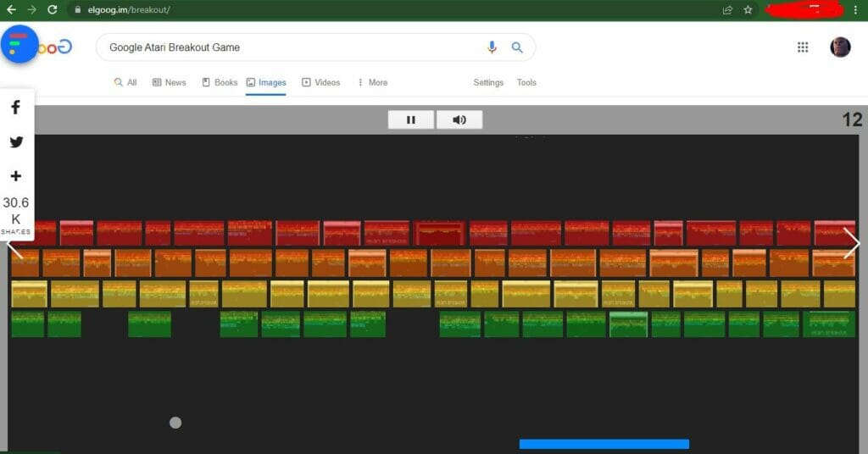This screenshot has width=868, height=454.
Task: Switch to the Videos tab
Action: coord(321,83)
